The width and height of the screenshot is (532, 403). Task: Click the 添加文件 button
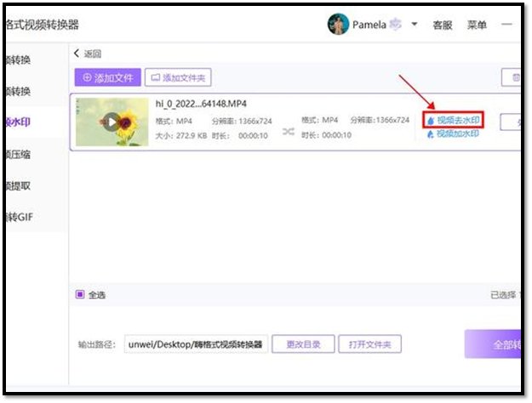(108, 77)
